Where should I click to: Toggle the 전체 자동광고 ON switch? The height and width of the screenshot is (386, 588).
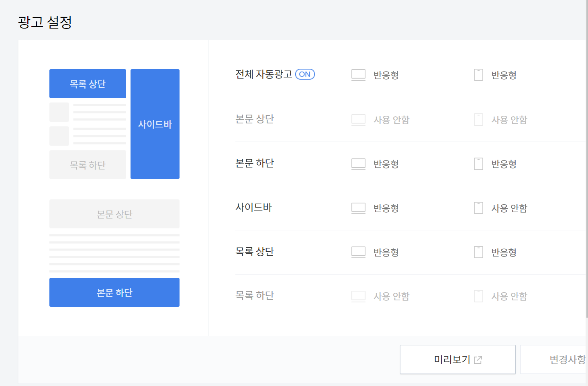pyautogui.click(x=305, y=74)
